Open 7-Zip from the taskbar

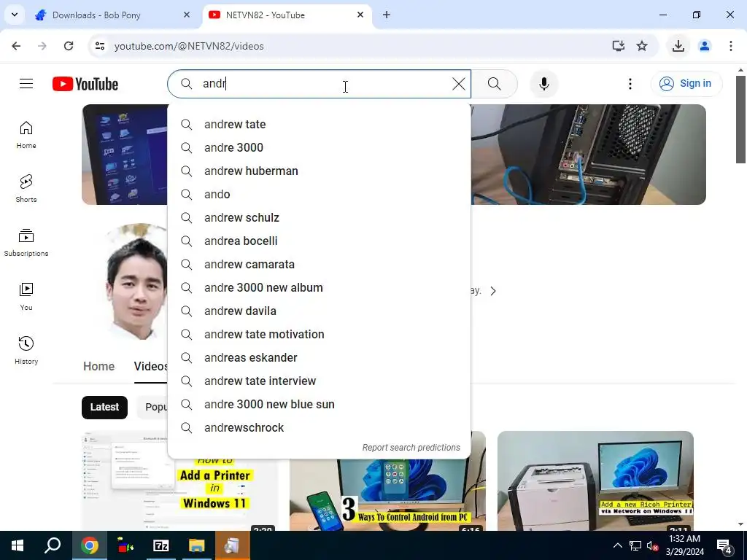(161, 545)
